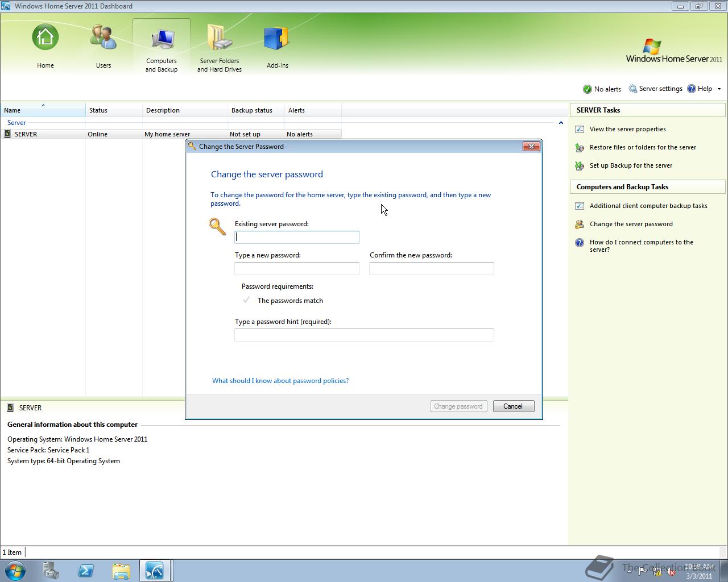Viewport: 728px width, 582px height.
Task: Collapse the Server group chevron
Action: [561, 123]
